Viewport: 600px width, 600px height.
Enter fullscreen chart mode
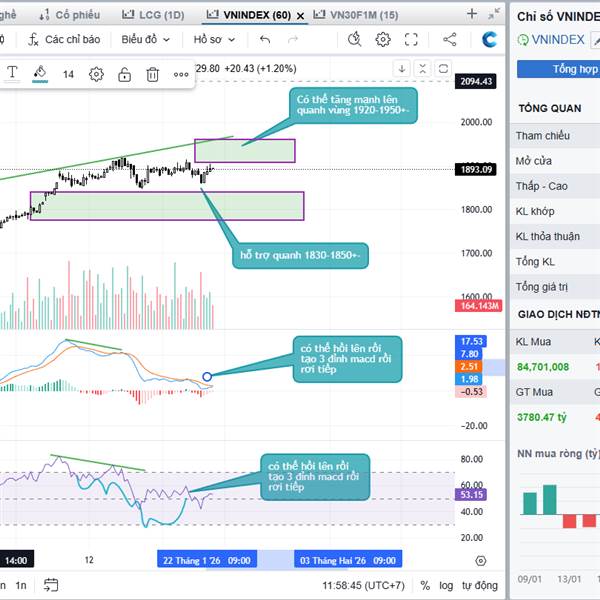(411, 39)
